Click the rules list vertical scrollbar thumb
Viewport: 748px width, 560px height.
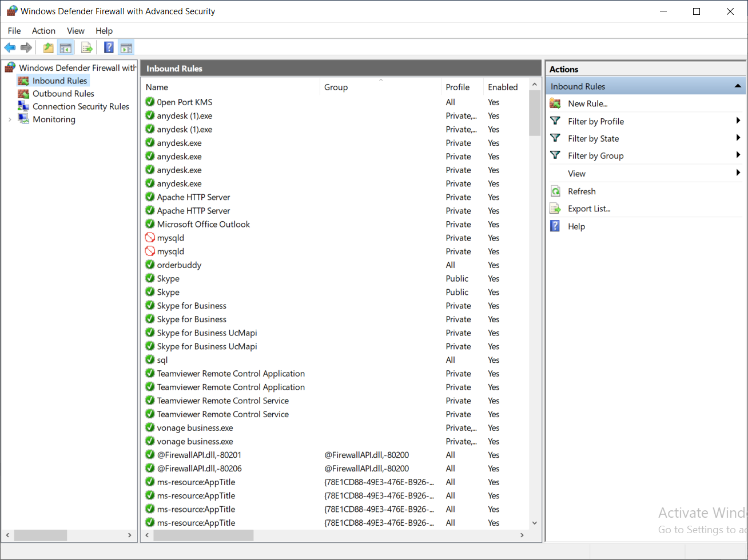(535, 113)
